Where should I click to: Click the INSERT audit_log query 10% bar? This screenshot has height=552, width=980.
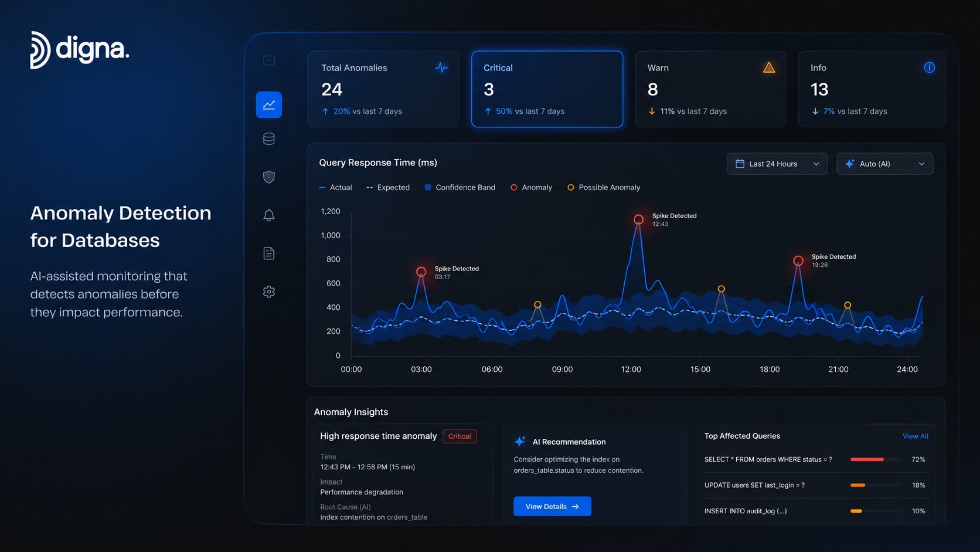[x=876, y=511]
